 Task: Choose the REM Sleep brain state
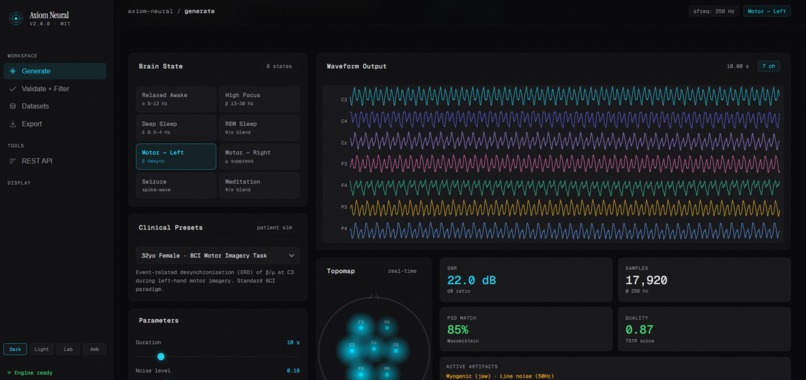pos(260,128)
